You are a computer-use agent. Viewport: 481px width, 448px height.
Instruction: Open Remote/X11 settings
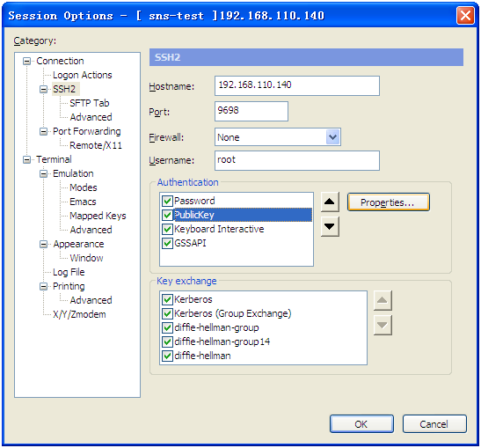click(x=96, y=145)
